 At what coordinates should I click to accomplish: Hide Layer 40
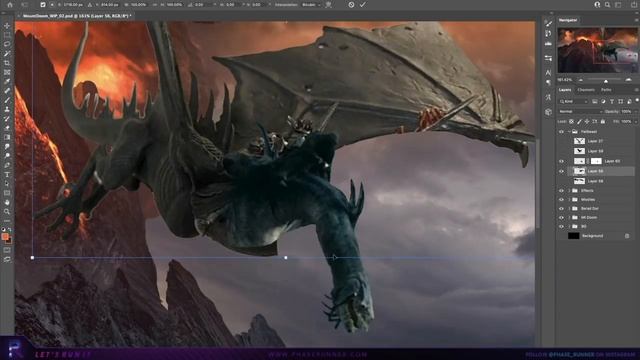click(561, 161)
